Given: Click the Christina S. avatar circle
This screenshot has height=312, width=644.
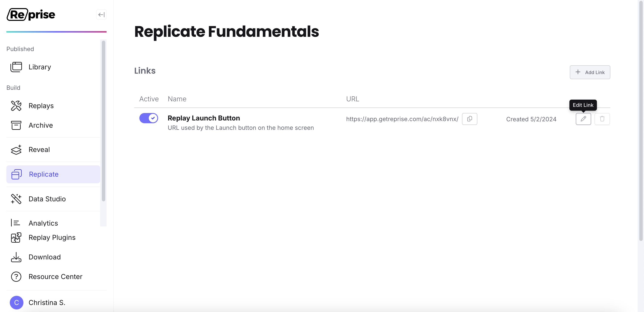Looking at the screenshot, I should (16, 302).
